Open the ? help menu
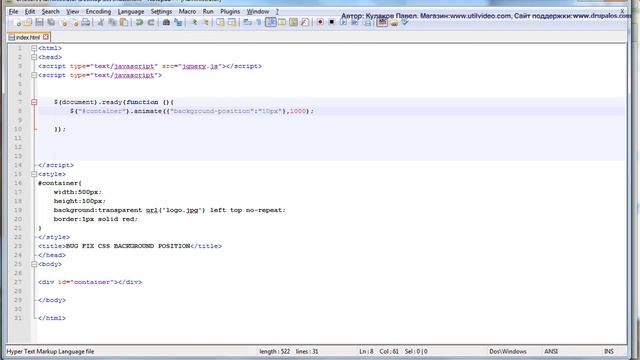This screenshot has height=360, width=640. [277, 11]
